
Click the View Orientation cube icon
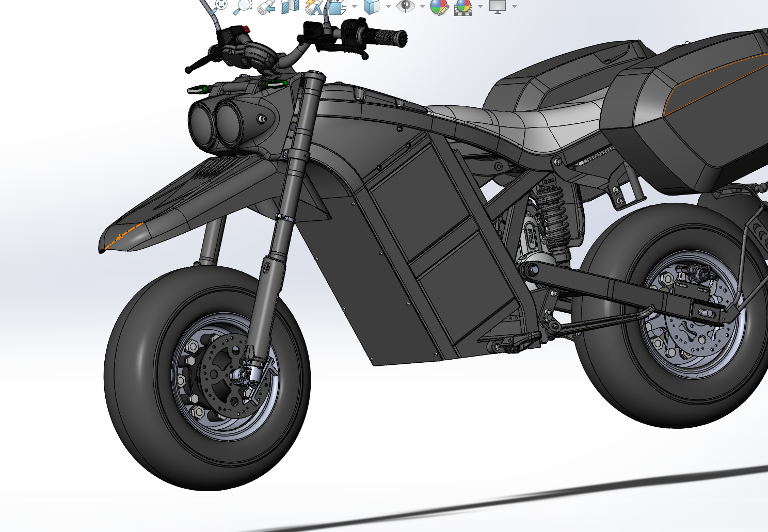[337, 7]
